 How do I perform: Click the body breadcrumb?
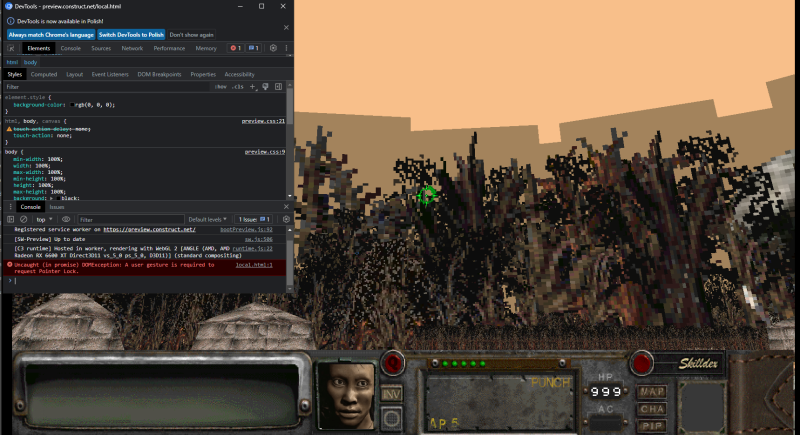[30, 62]
